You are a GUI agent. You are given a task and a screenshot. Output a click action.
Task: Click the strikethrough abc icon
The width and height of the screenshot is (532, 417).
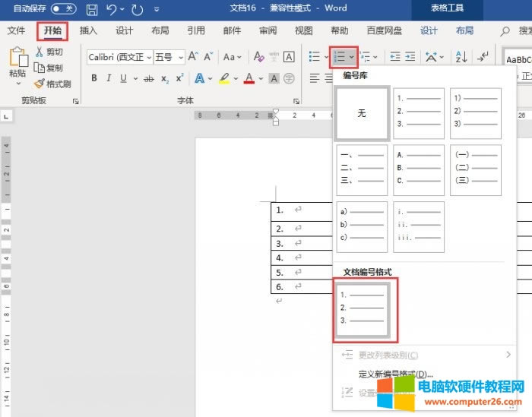(148, 78)
